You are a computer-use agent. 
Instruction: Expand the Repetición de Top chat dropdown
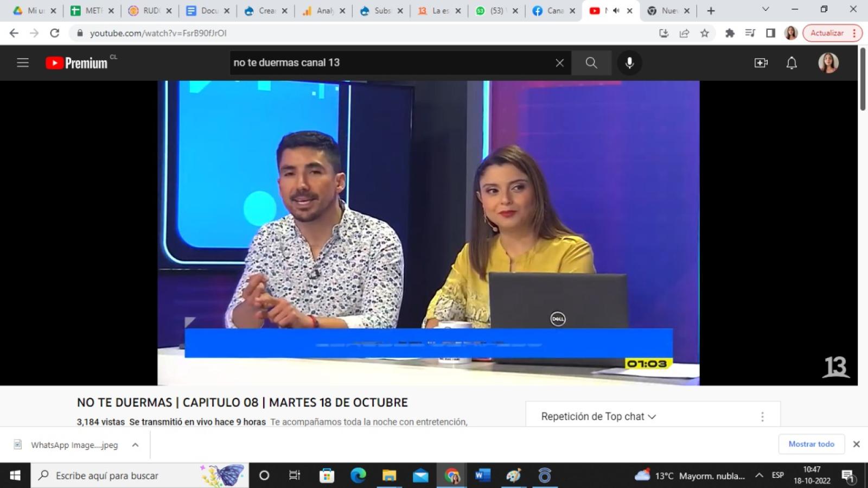pyautogui.click(x=598, y=416)
